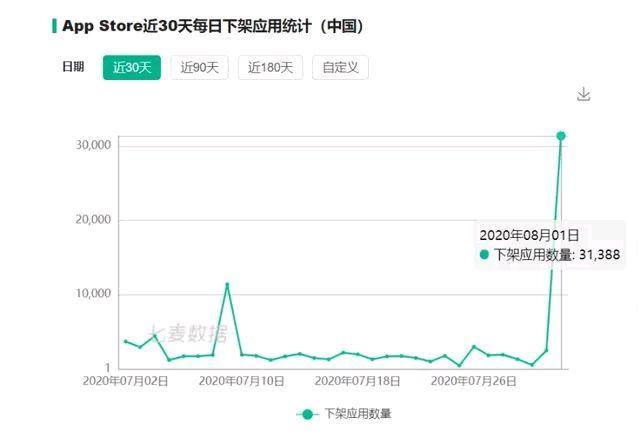Click the tooltip date 2020年08月01日
Image resolution: width=640 pixels, height=444 pixels.
[529, 235]
